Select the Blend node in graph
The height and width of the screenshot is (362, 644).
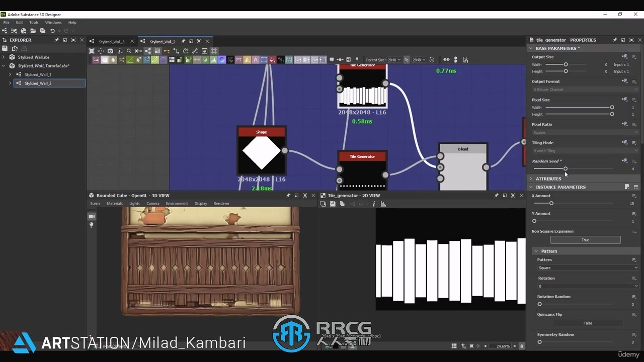[x=463, y=167]
